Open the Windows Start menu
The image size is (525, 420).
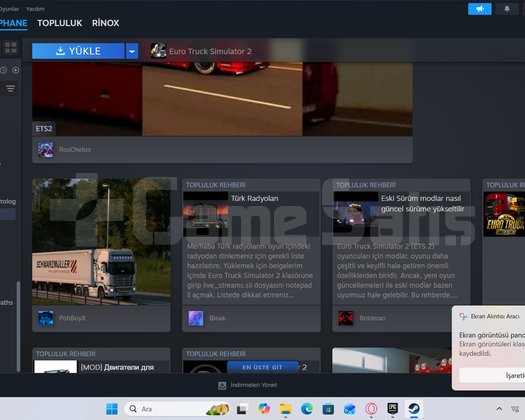(111, 409)
